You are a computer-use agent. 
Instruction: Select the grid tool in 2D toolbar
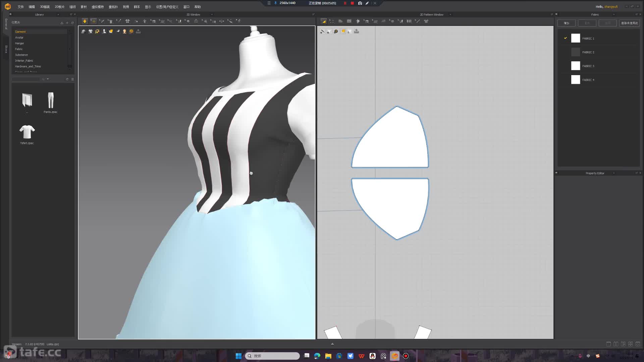pyautogui.click(x=375, y=21)
